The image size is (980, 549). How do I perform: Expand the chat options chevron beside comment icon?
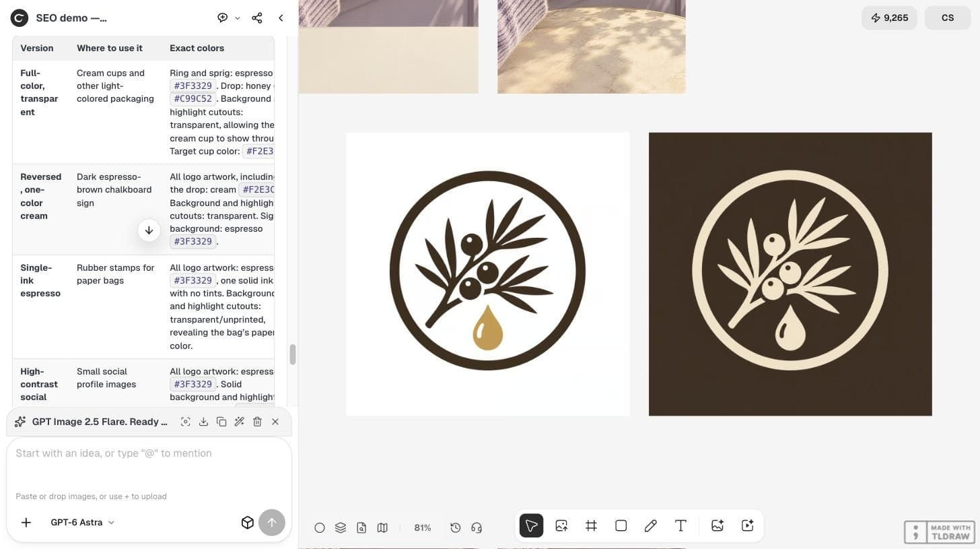(238, 18)
